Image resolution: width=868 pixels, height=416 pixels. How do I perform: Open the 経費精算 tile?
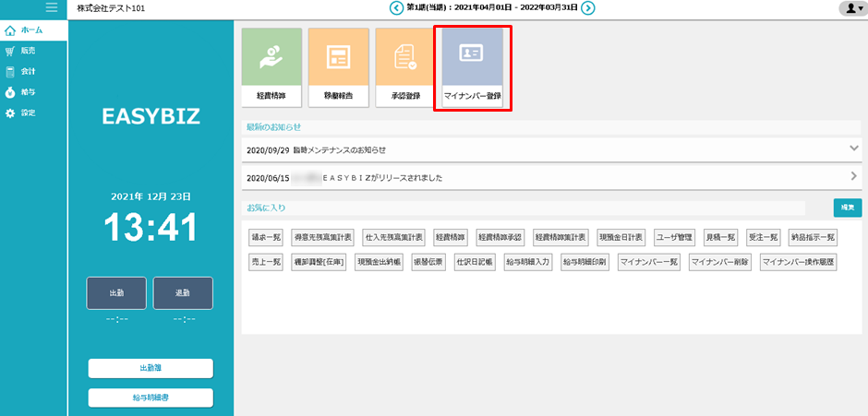click(271, 68)
